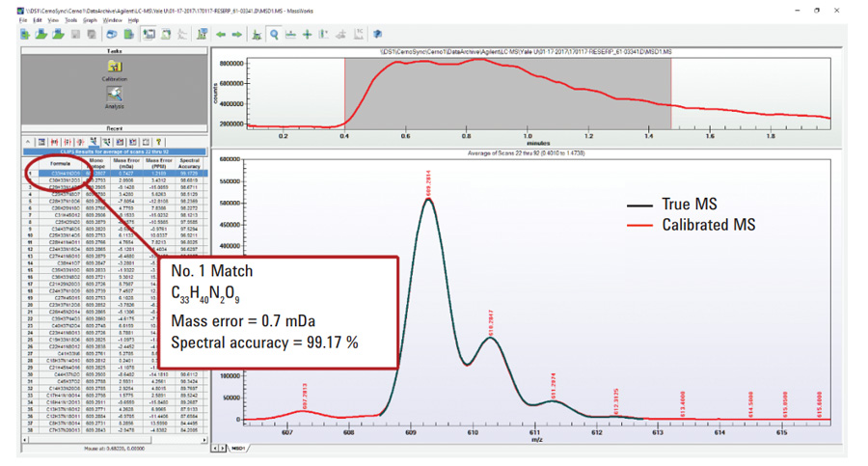Switch to the MSD1 tab at bottom
The width and height of the screenshot is (868, 466).
(x=237, y=448)
